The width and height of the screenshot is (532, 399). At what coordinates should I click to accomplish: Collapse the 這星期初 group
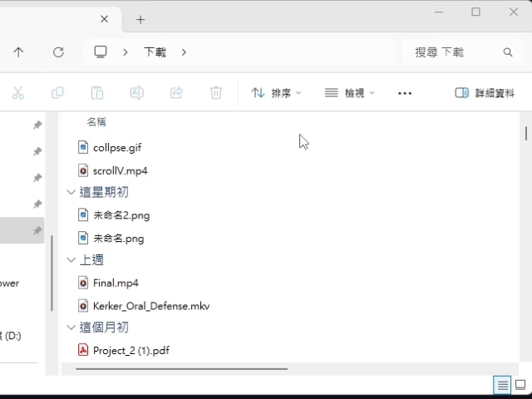[x=71, y=192]
